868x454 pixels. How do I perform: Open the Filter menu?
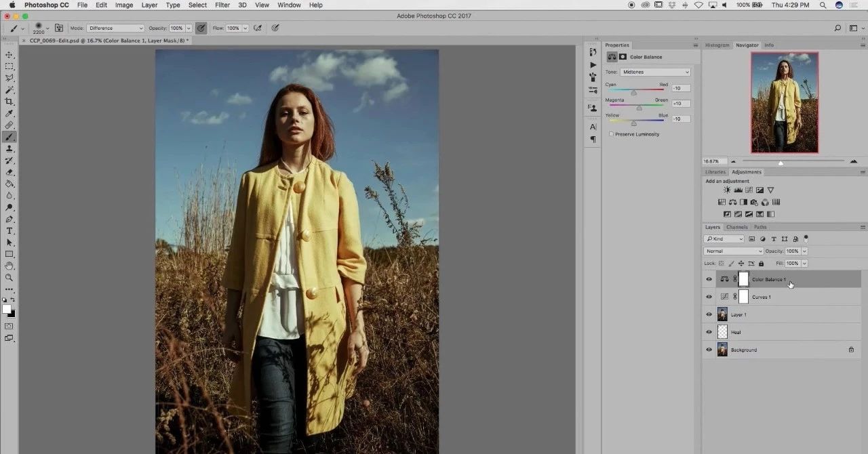point(222,5)
